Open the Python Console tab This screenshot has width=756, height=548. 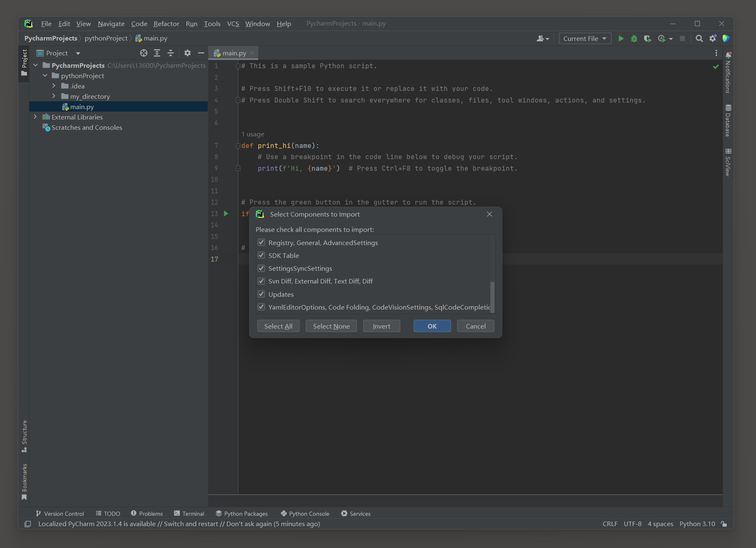(x=305, y=514)
